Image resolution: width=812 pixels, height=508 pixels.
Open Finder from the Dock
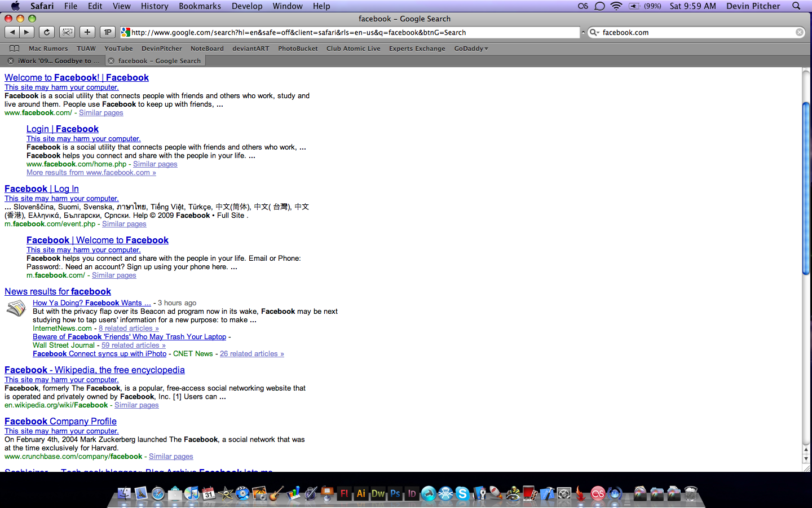click(124, 494)
